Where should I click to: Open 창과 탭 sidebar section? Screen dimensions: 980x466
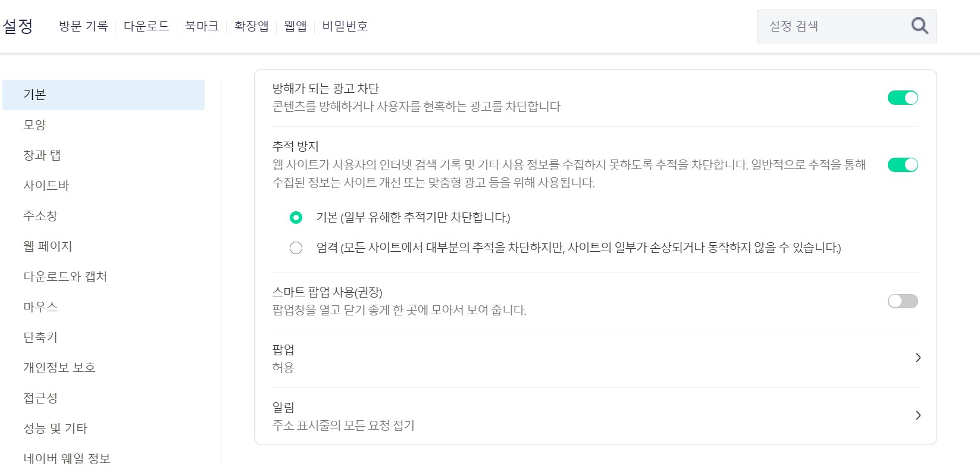[x=42, y=155]
